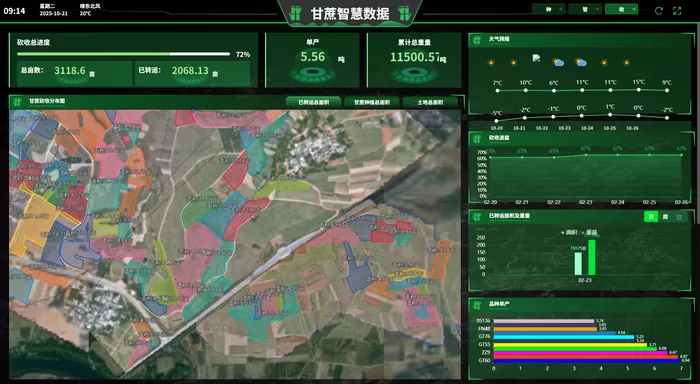Select the sugarcane icon beside 甘蔗砍收分布图
The image size is (700, 384).
pos(18,102)
